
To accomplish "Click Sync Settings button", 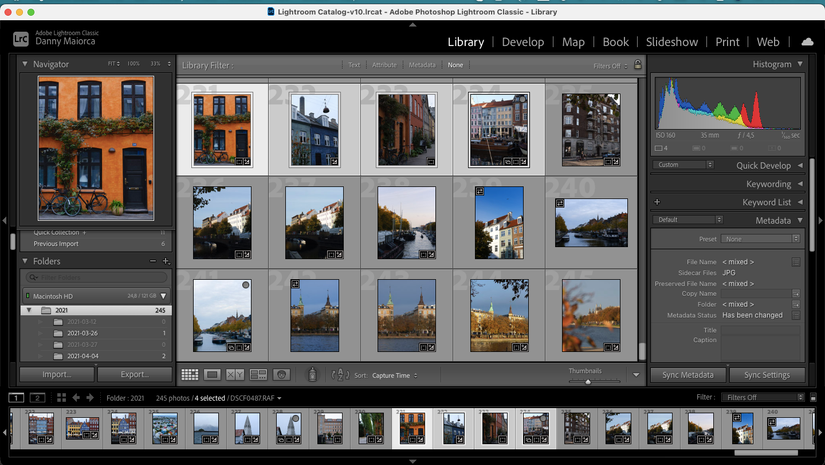I will pyautogui.click(x=767, y=375).
